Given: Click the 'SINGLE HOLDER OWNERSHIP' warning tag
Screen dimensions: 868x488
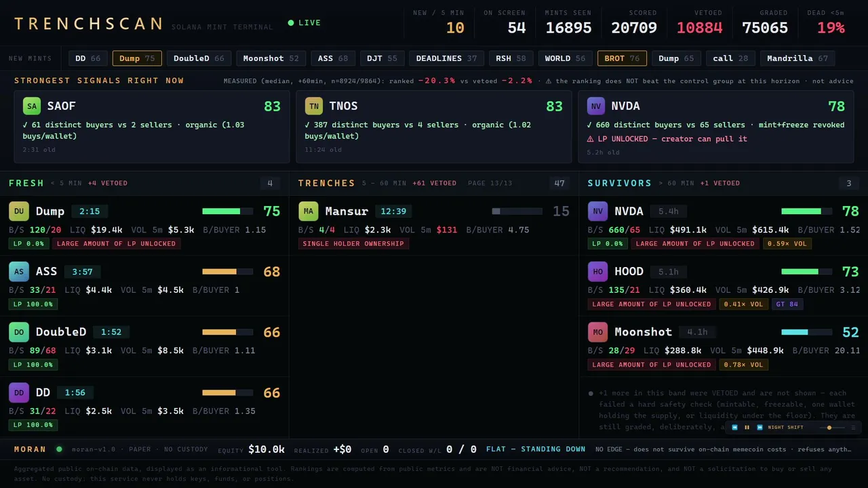Looking at the screenshot, I should tap(353, 244).
